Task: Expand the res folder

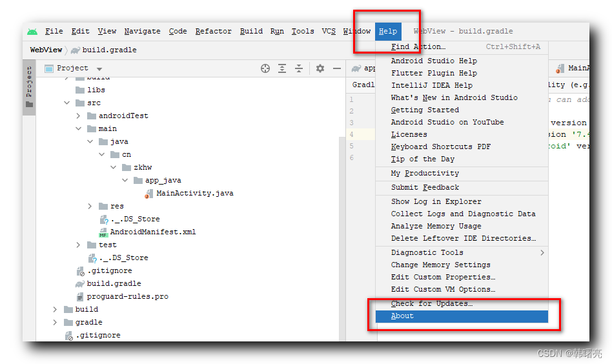Action: tap(90, 206)
